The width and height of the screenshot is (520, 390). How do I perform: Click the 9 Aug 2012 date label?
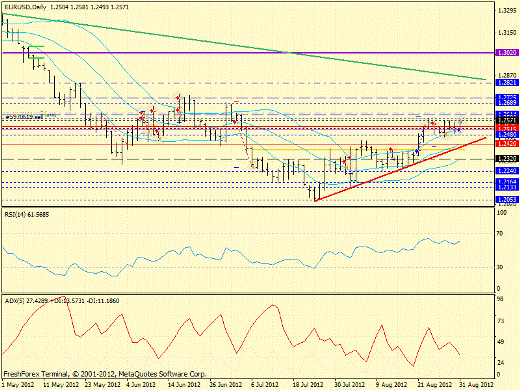pyautogui.click(x=391, y=385)
